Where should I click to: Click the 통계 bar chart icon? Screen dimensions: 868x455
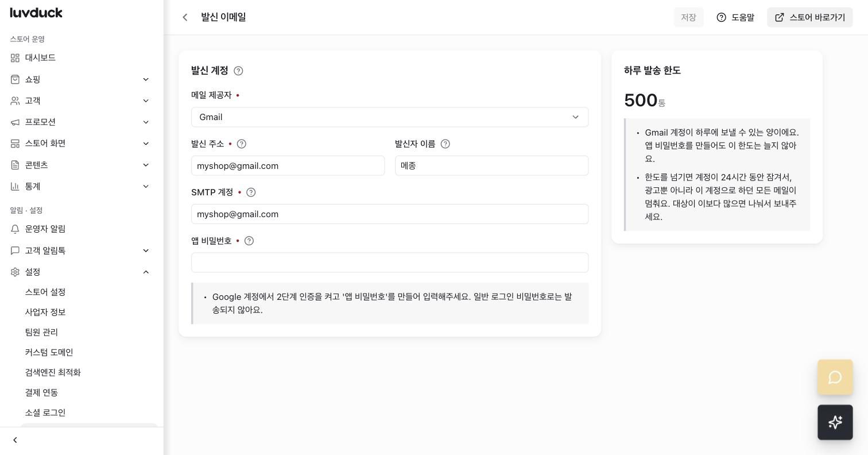[x=15, y=186]
